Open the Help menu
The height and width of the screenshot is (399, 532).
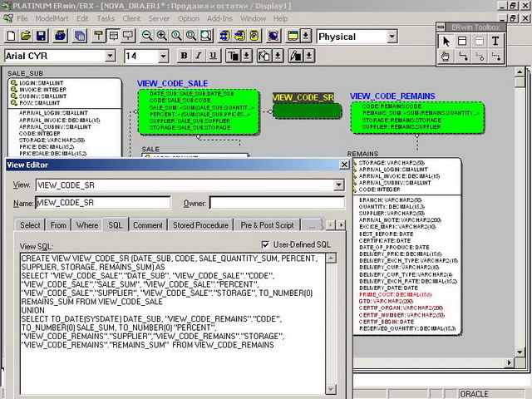281,18
